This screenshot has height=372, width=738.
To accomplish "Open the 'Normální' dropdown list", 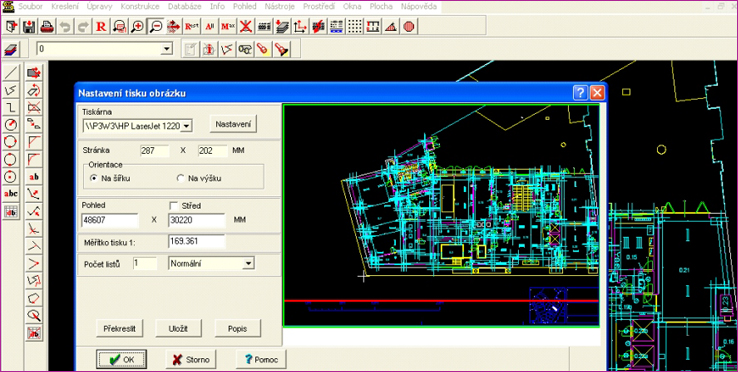I will click(248, 264).
